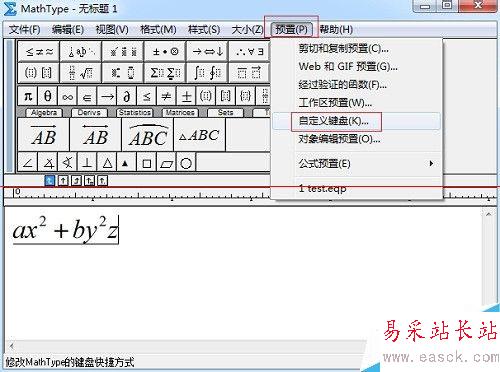Open the relational symbols palette (≤≠≈)
This screenshot has height=372, width=500.
coord(39,52)
